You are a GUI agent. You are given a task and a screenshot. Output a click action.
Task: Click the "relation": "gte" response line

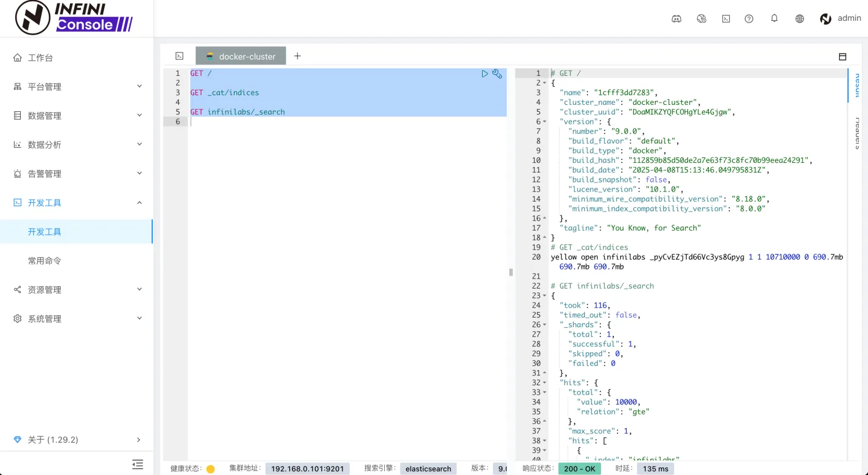[613, 412]
